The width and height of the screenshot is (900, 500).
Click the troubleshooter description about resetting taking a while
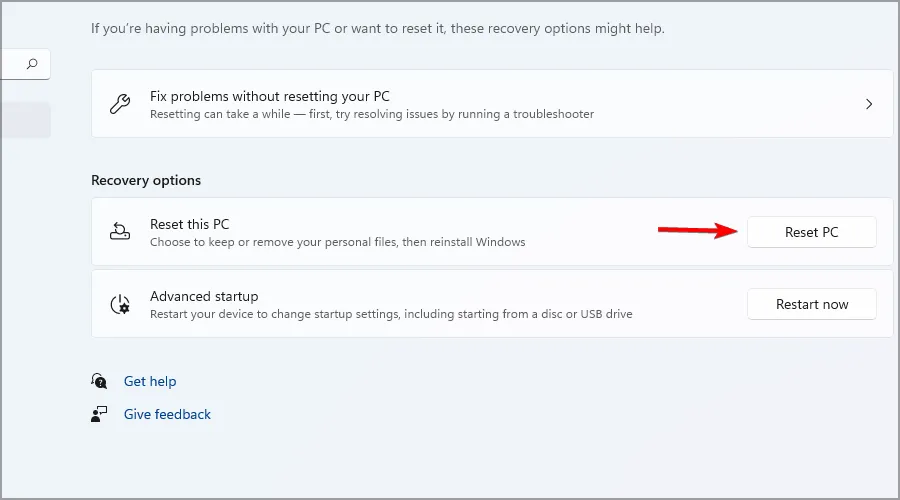point(372,114)
